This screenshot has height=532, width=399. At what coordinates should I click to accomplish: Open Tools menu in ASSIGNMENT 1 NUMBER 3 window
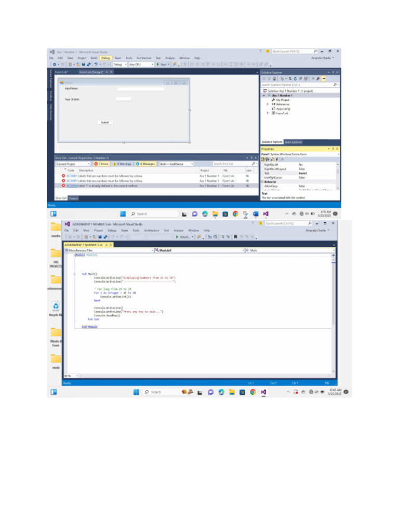(x=136, y=230)
